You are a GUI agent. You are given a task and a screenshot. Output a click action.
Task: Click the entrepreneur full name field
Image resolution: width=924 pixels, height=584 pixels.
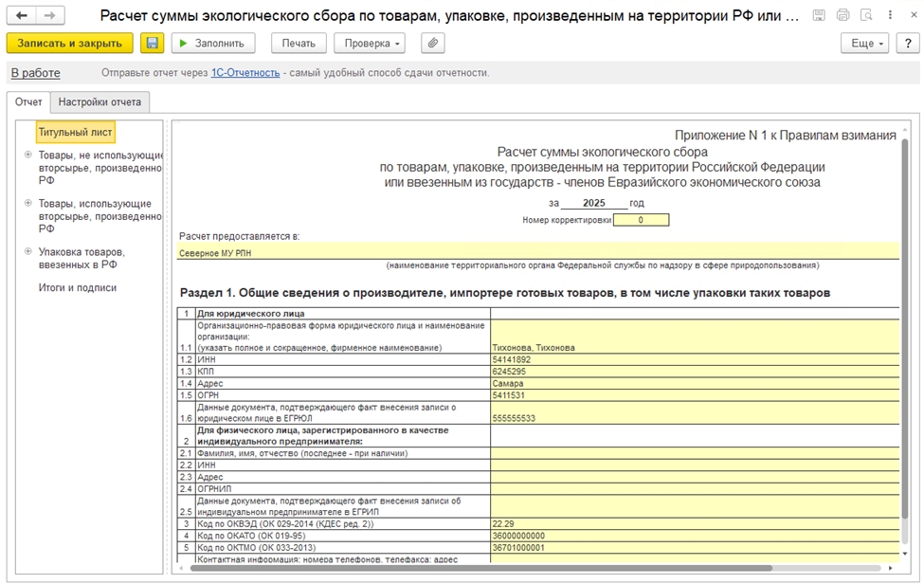pos(695,453)
